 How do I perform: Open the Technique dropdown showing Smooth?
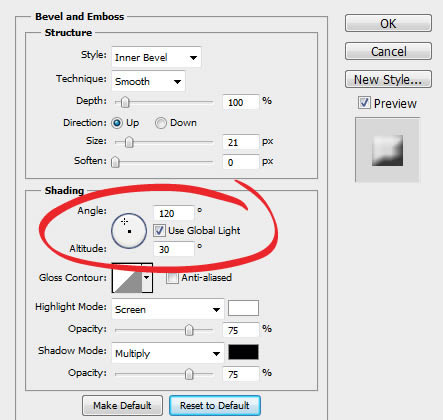[x=148, y=81]
